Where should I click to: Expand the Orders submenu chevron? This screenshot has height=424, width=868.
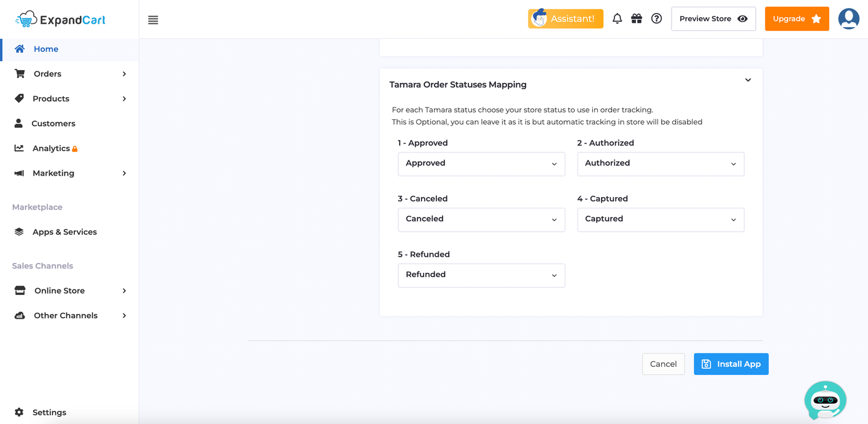click(124, 74)
